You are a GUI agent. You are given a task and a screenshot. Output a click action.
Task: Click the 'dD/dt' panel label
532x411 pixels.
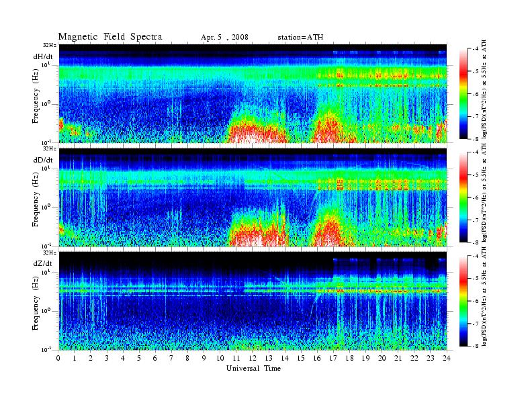[x=43, y=160]
